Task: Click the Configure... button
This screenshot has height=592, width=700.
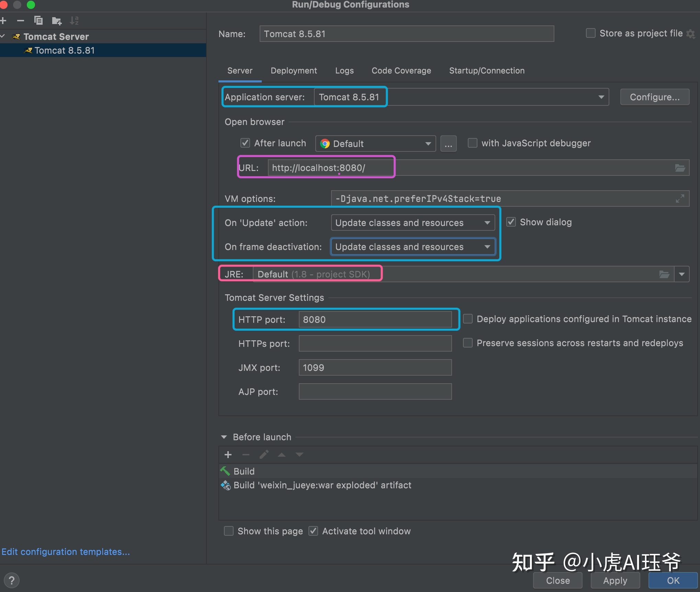Action: point(655,97)
